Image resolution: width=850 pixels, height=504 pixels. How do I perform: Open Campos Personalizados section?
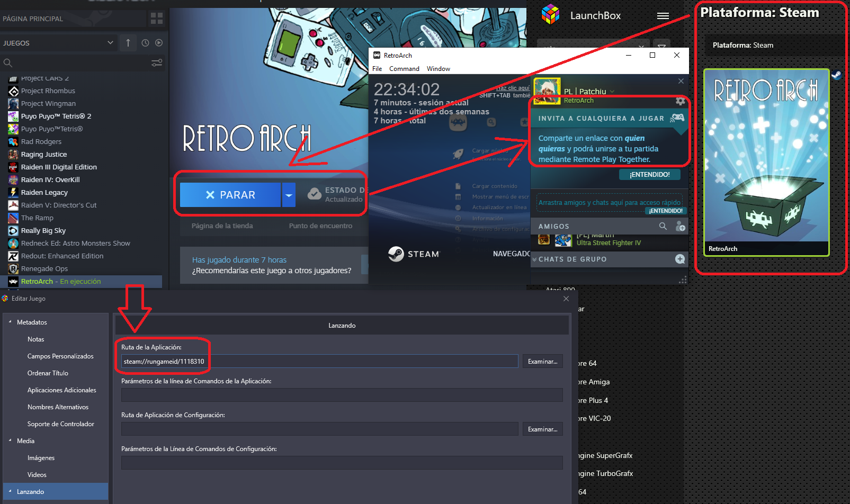[x=60, y=356]
